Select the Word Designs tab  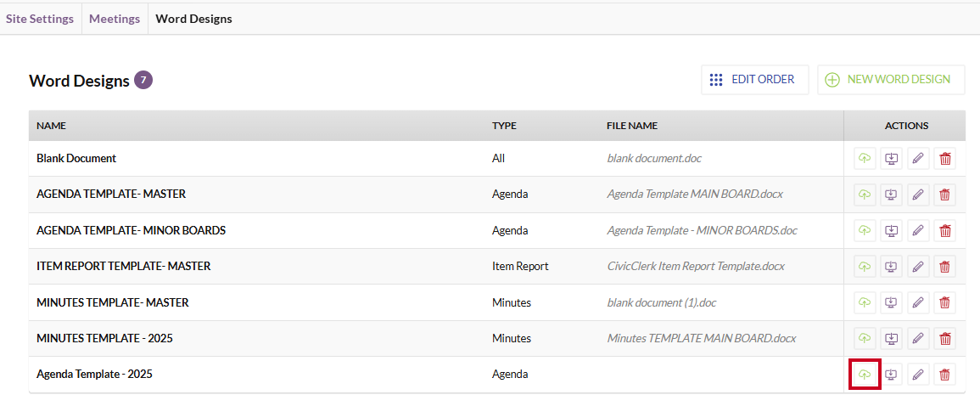[193, 19]
